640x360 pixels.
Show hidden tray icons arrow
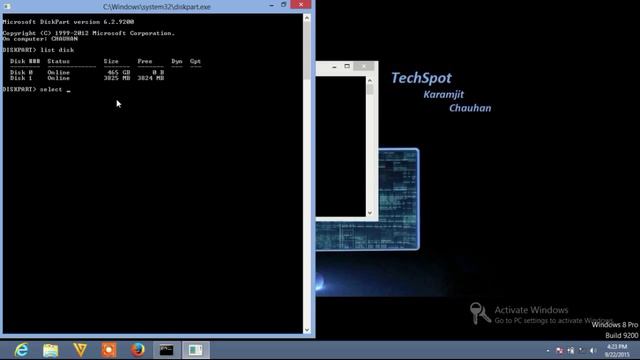click(548, 351)
